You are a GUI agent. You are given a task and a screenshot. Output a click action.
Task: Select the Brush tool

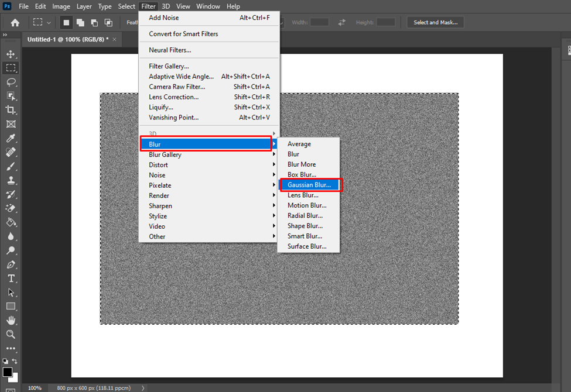[11, 166]
